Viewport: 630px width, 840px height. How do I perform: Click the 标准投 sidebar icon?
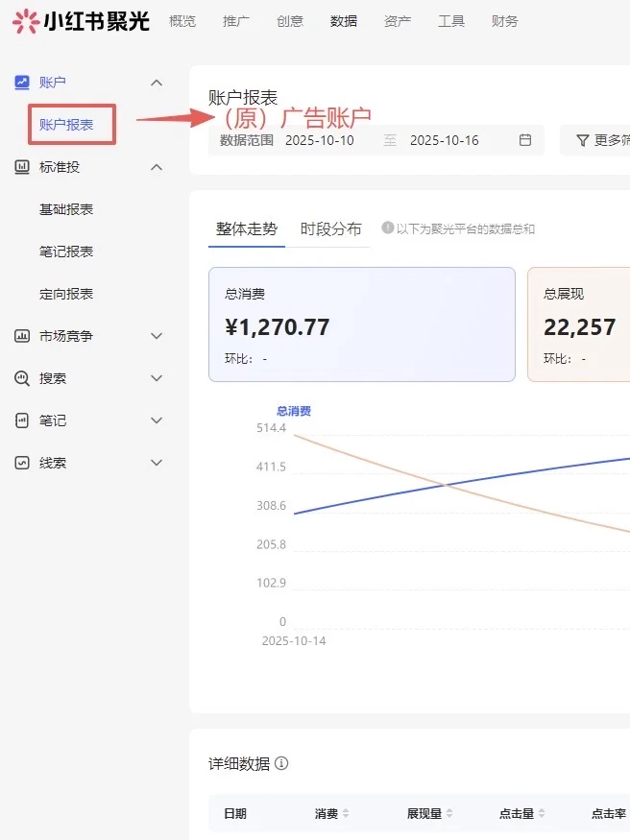(22, 167)
